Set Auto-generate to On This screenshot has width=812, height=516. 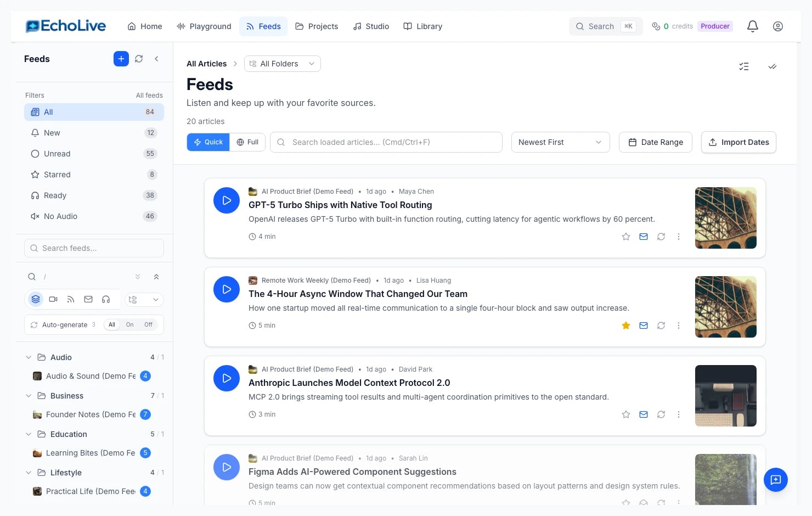pos(130,324)
